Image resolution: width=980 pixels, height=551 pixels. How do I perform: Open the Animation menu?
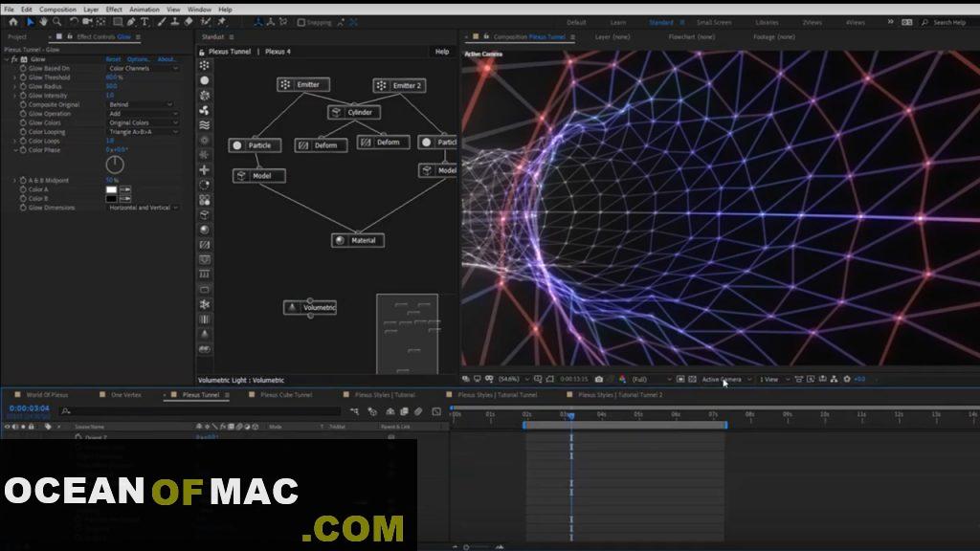[144, 9]
